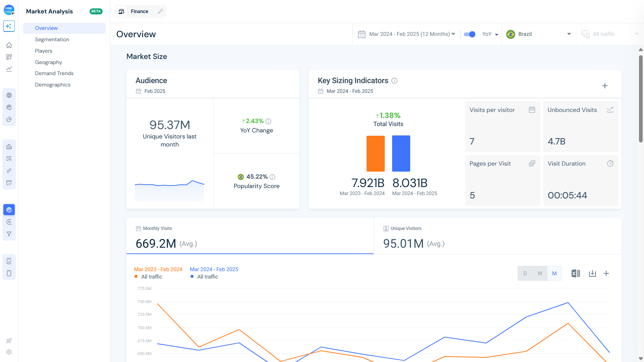Open the globe web-analysis icon
644x362 pixels.
point(9,95)
